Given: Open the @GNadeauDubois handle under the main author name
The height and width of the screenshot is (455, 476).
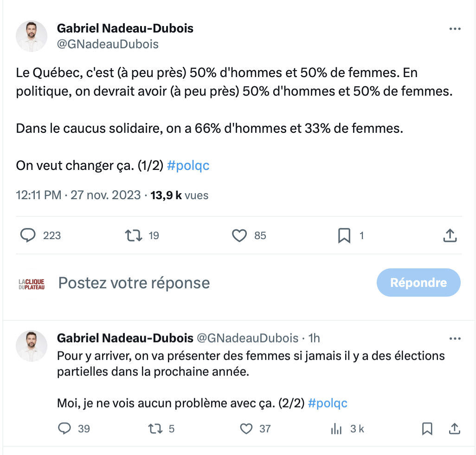Looking at the screenshot, I should point(108,45).
